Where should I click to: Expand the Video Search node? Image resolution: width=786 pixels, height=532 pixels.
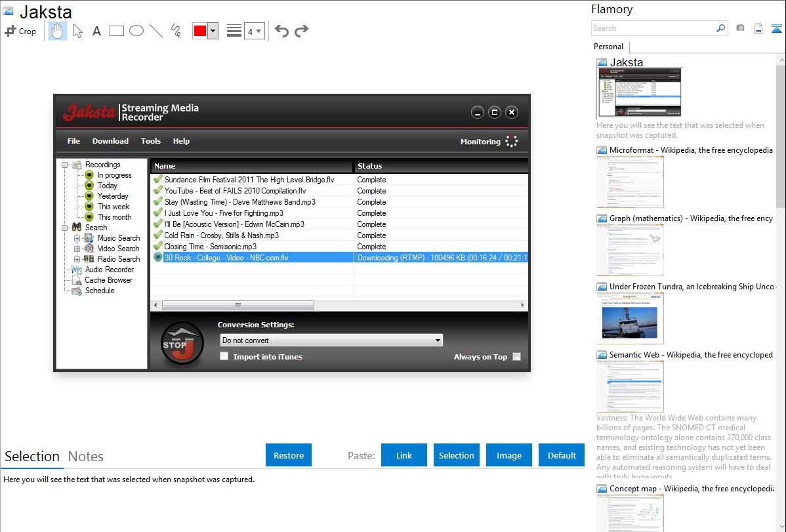(77, 249)
